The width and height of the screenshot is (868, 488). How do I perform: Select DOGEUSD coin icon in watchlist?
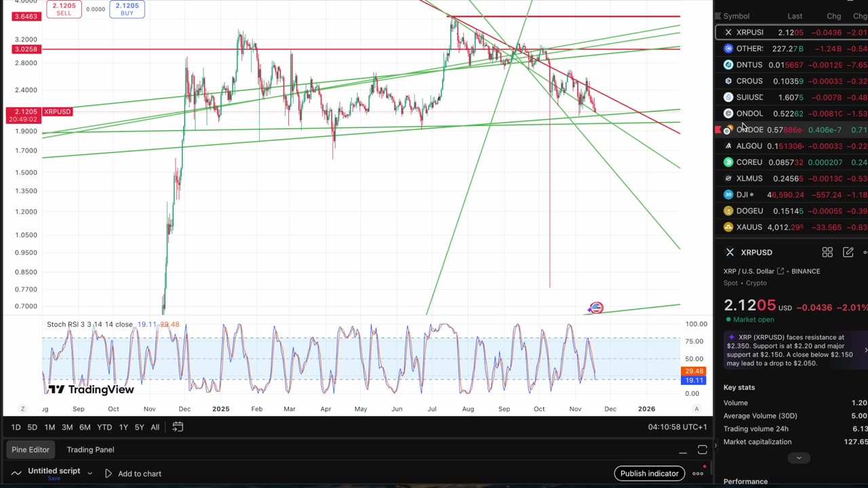click(x=728, y=211)
